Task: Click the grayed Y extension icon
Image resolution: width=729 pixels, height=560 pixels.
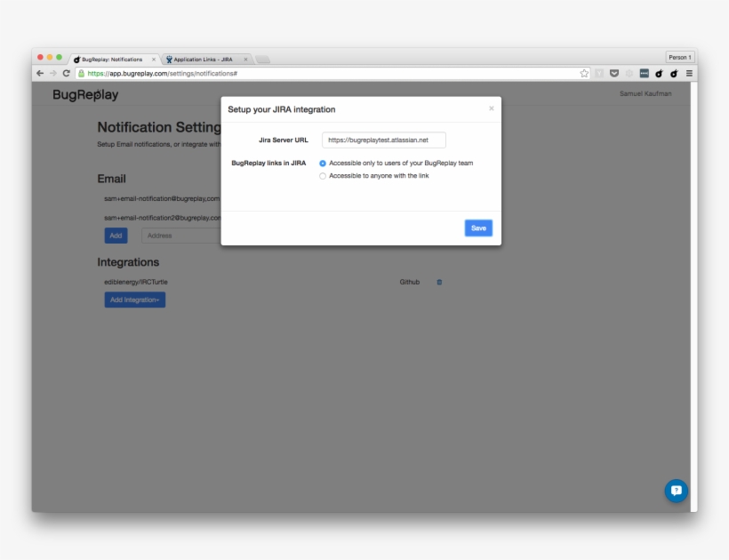Action: click(599, 74)
